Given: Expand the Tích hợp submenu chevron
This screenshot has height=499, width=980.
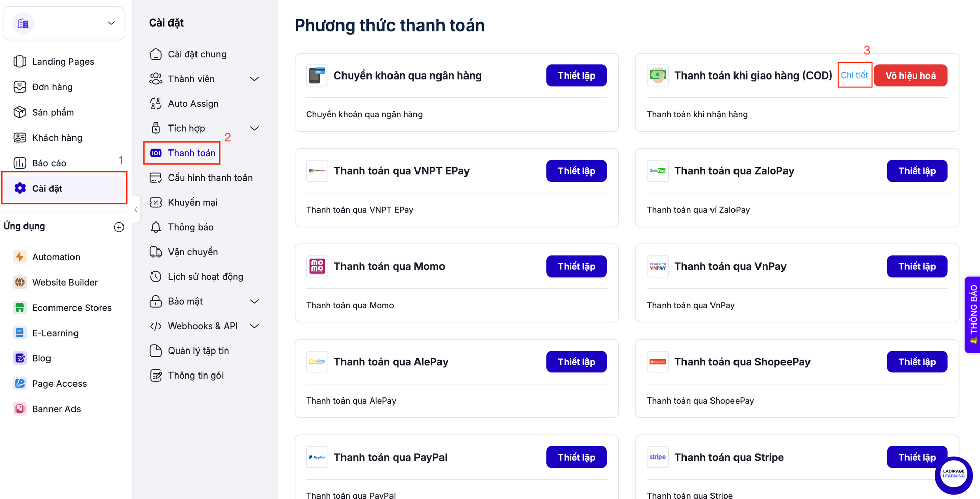Looking at the screenshot, I should [x=254, y=129].
